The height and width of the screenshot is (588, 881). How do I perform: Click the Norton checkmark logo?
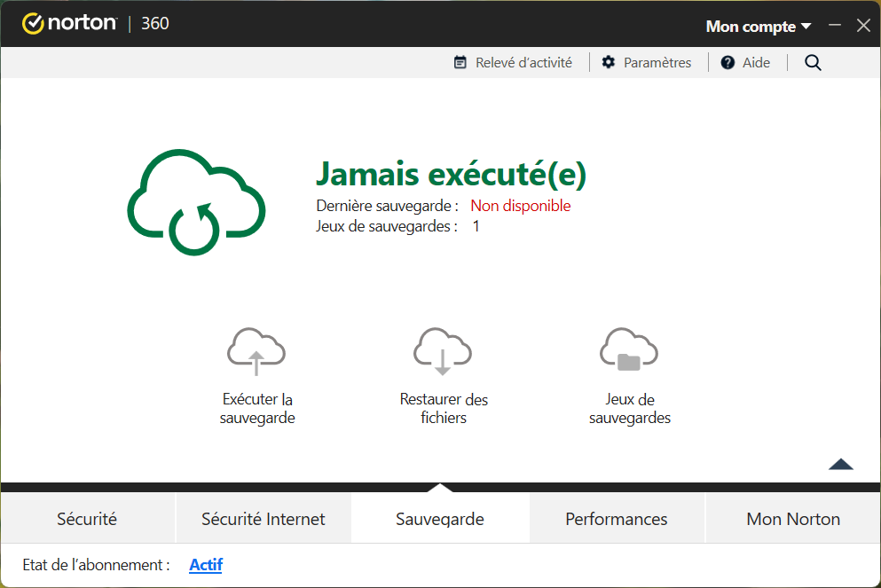coord(33,24)
